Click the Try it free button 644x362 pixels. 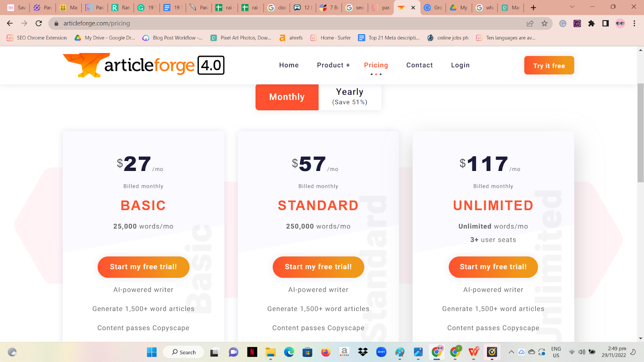[x=549, y=65]
